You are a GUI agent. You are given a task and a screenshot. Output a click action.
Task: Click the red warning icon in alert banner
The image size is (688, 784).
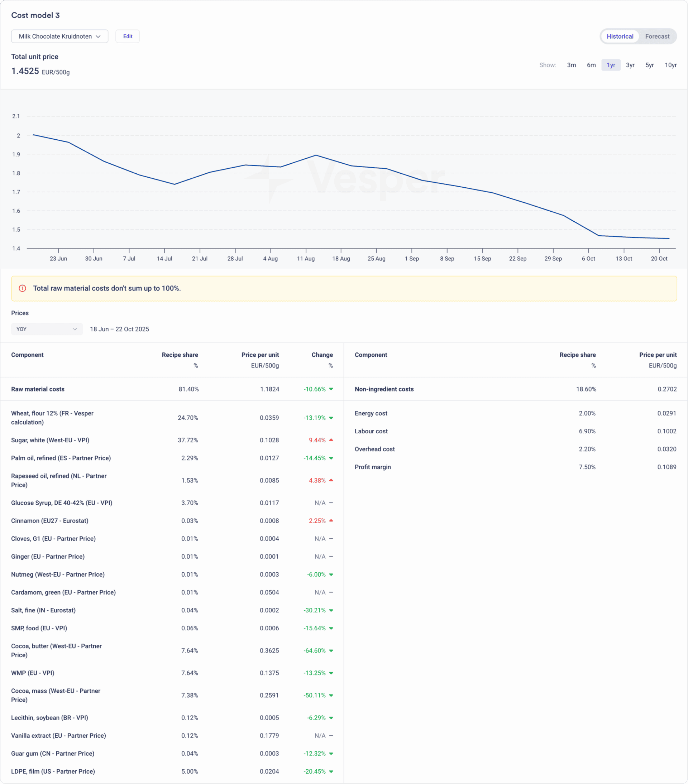pyautogui.click(x=22, y=288)
